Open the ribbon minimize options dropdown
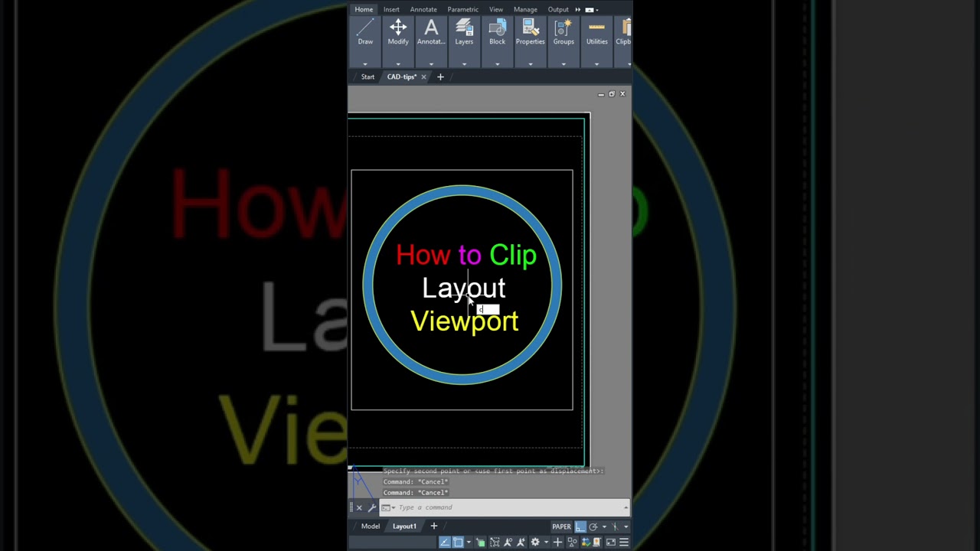Screen dimensions: 980x551 (x=597, y=9)
